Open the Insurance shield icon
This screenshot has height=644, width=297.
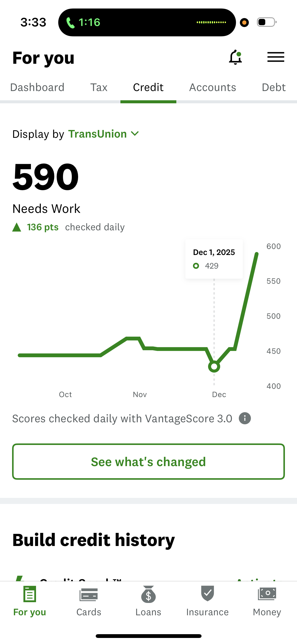coord(207,594)
